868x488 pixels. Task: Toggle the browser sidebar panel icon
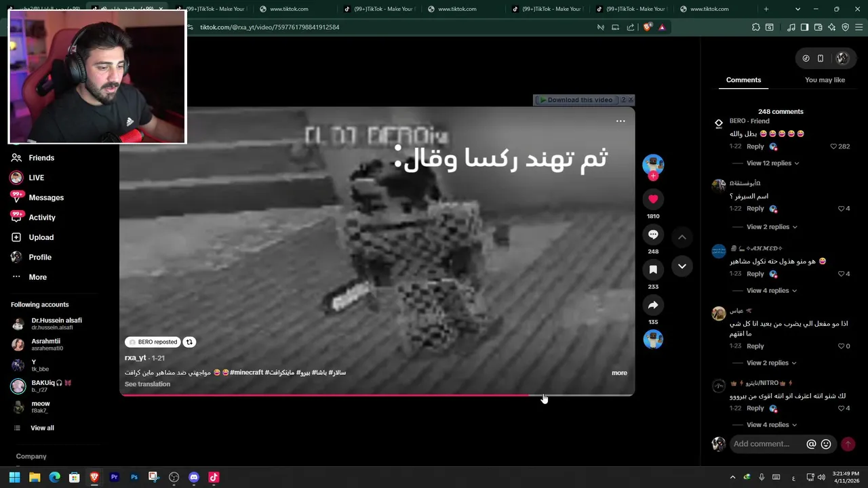point(804,27)
